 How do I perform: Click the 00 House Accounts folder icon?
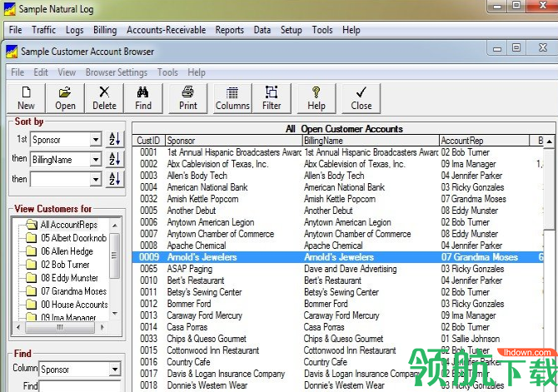click(x=32, y=304)
